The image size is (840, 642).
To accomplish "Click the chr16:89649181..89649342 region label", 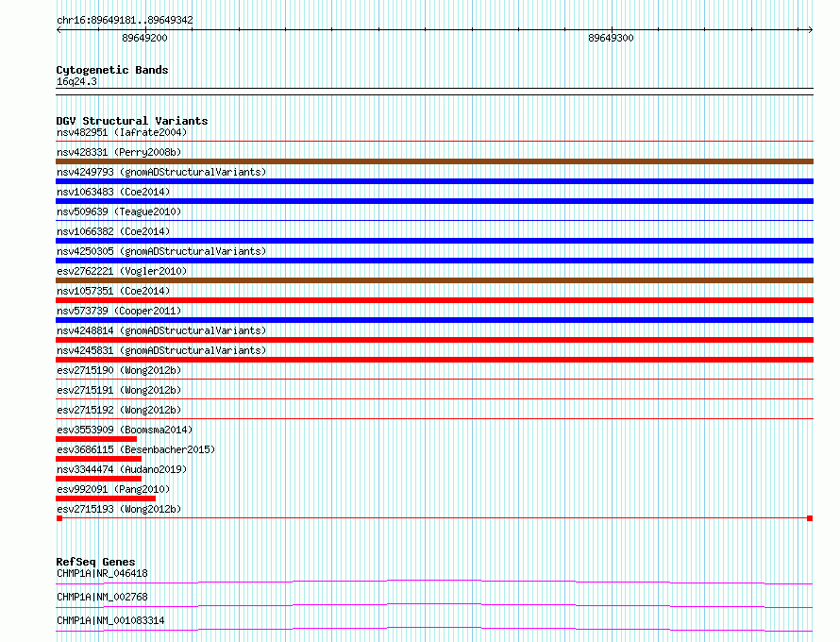I will [x=125, y=20].
